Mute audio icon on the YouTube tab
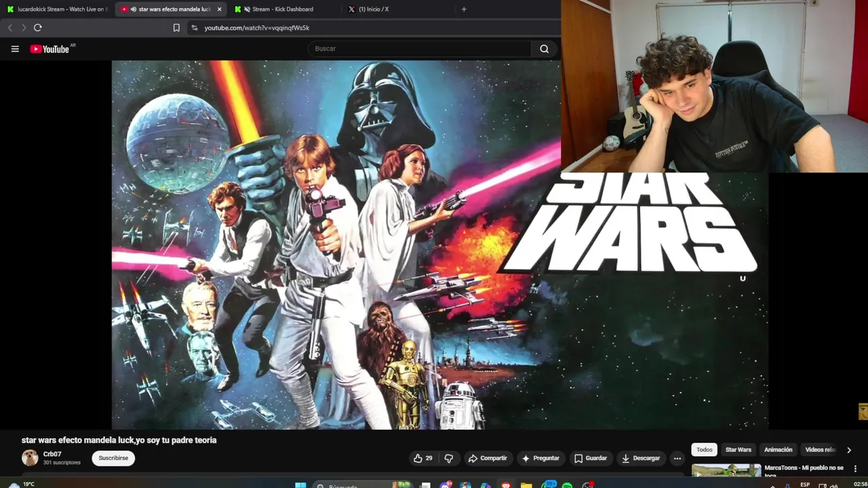868x488 pixels. [x=134, y=9]
